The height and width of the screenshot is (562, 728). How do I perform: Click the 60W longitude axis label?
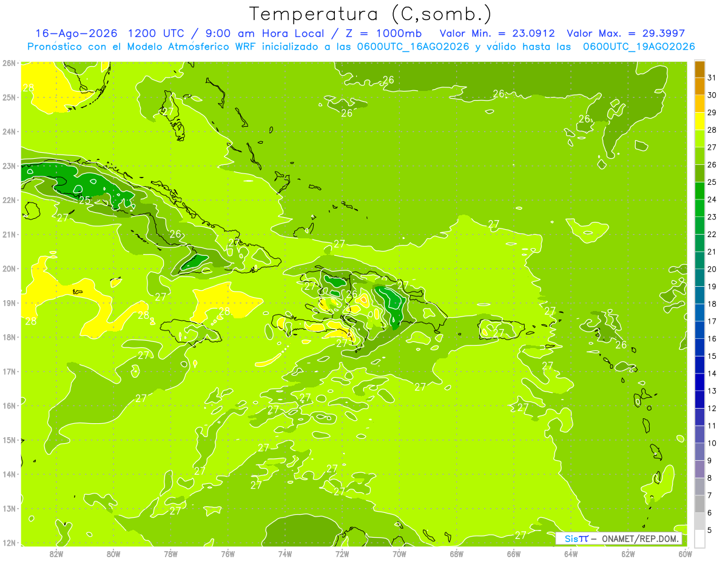[685, 554]
